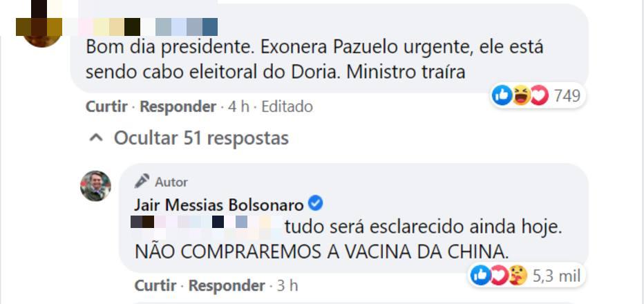Click the heart reaction icon beside 749
This screenshot has height=304, width=644.
click(x=539, y=95)
